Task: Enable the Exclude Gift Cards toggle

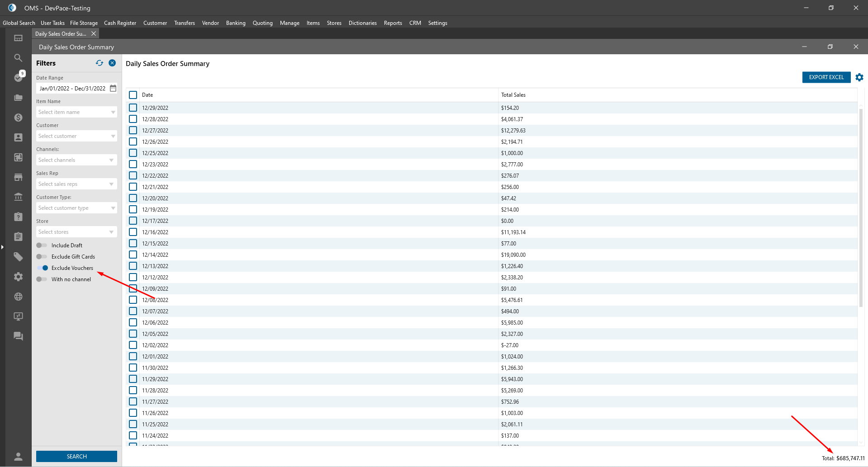Action: [x=42, y=256]
